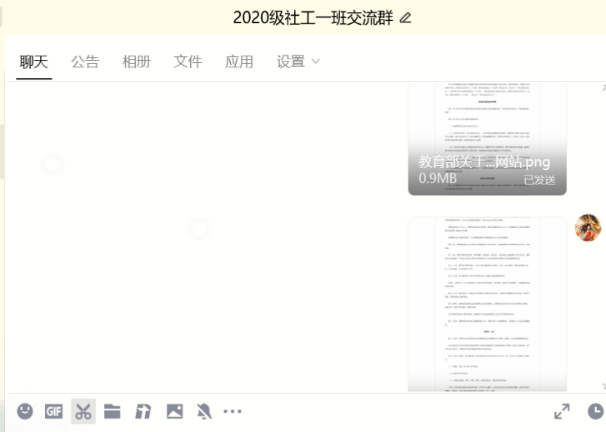
Task: Expand the input box with arrows icon
Action: 562,411
